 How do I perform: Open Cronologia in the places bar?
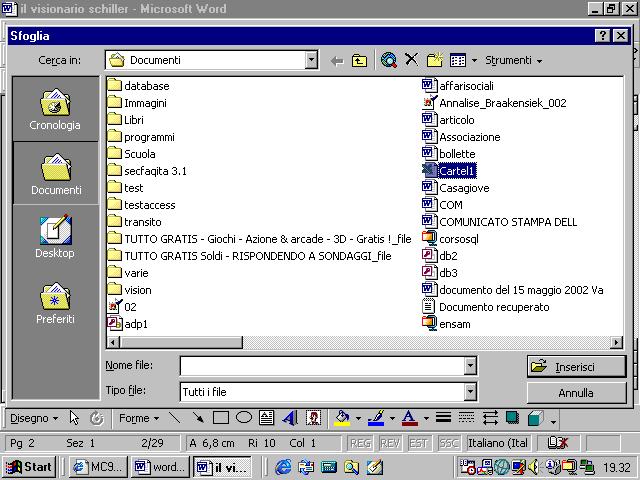click(55, 109)
